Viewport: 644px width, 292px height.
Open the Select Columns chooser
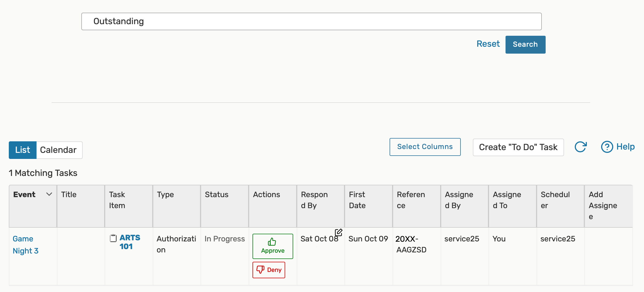[425, 147]
